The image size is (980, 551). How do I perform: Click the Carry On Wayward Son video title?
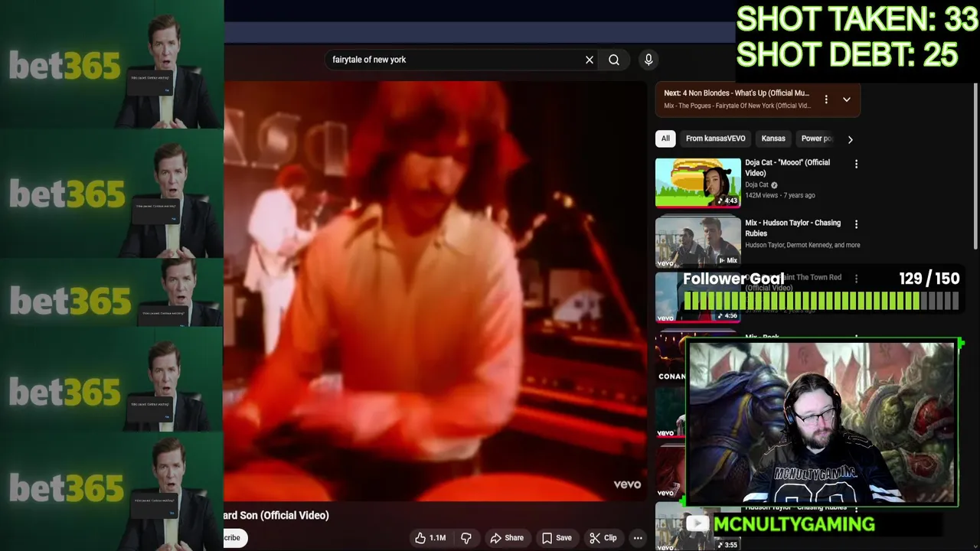coord(276,515)
